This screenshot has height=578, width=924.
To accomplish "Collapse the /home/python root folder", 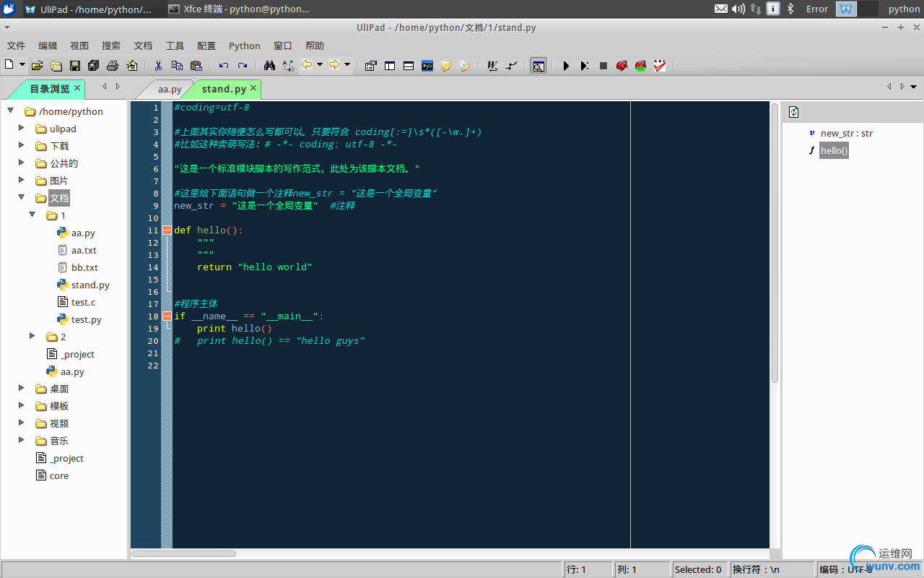I will tap(11, 111).
